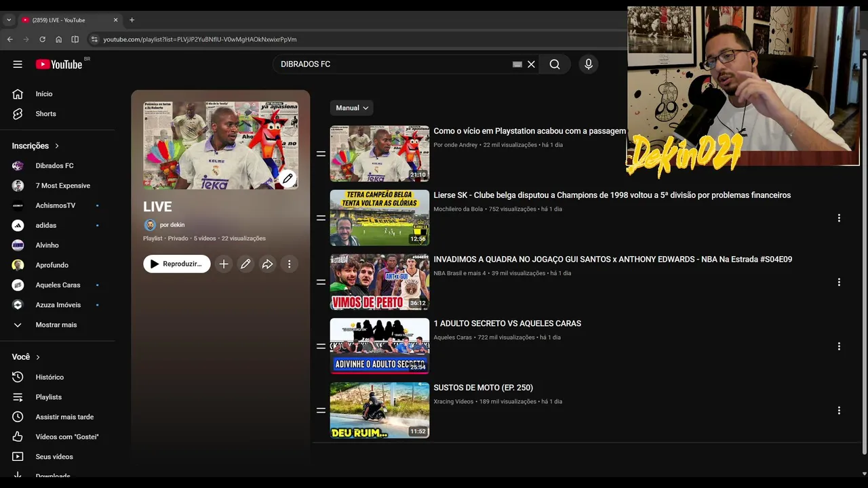Open playlist more options three dots
The height and width of the screenshot is (488, 868).
click(289, 264)
